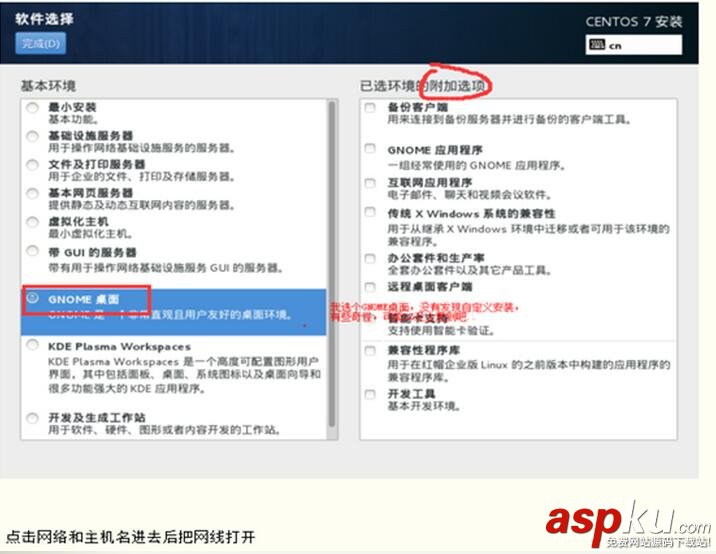
Task: Click the base environment list scrollbar
Action: pyautogui.click(x=332, y=264)
